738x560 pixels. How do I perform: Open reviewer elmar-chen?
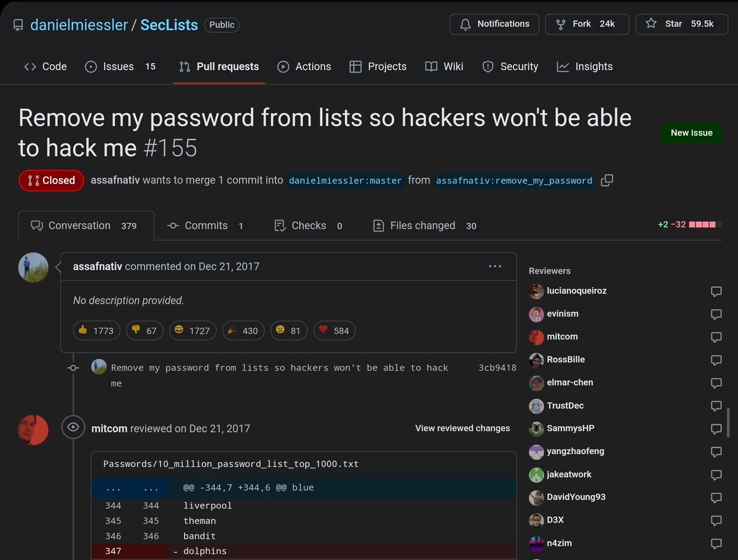point(571,382)
